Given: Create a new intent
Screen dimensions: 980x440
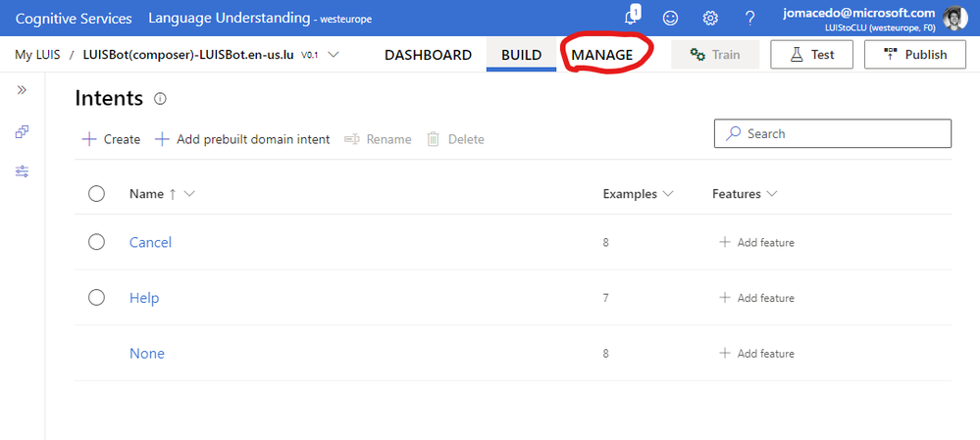Looking at the screenshot, I should click(111, 139).
